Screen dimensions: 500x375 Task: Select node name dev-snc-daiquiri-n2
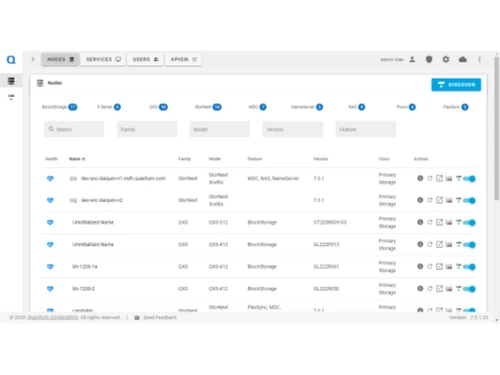[102, 200]
